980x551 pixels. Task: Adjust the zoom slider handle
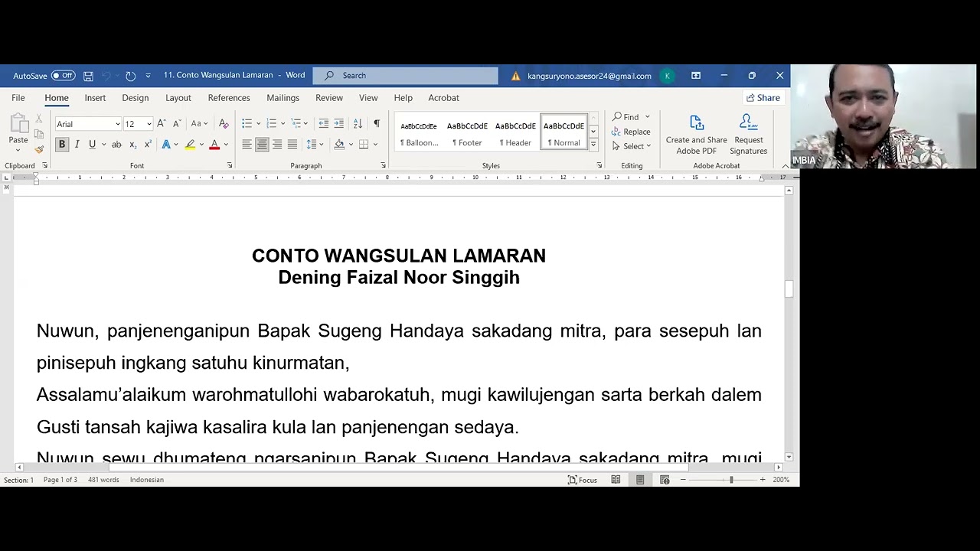pos(731,480)
